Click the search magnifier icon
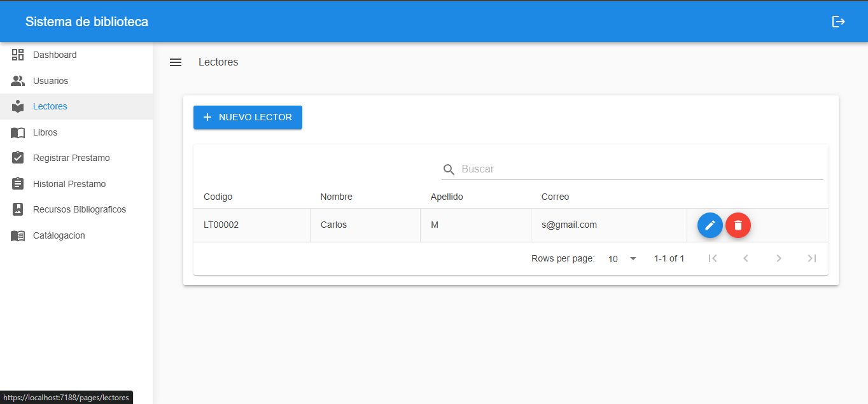868x404 pixels. tap(449, 169)
